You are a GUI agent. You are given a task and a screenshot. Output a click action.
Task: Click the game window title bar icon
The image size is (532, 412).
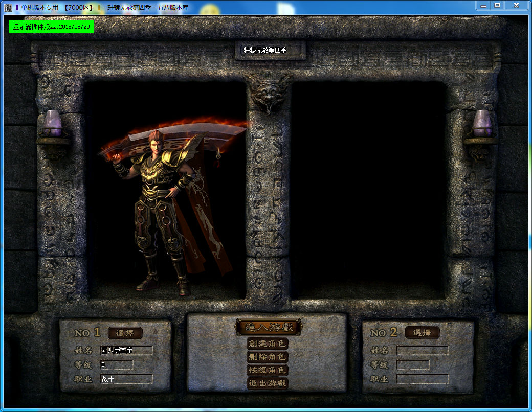(x=9, y=7)
